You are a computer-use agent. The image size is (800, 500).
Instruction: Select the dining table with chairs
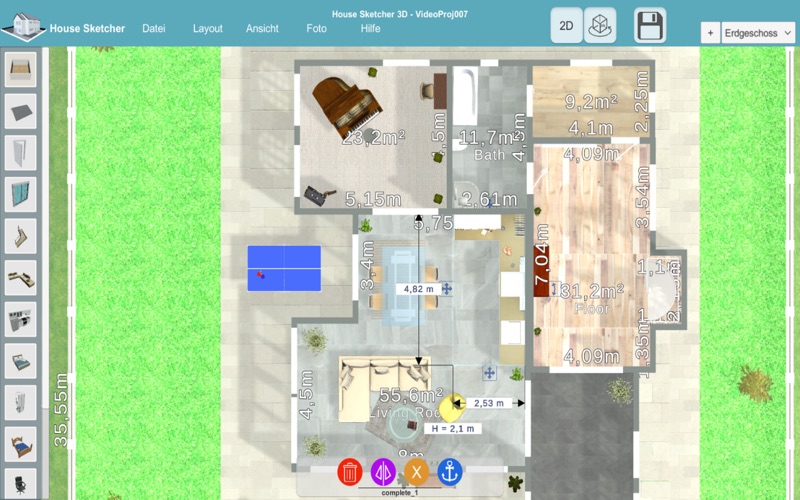(x=404, y=286)
